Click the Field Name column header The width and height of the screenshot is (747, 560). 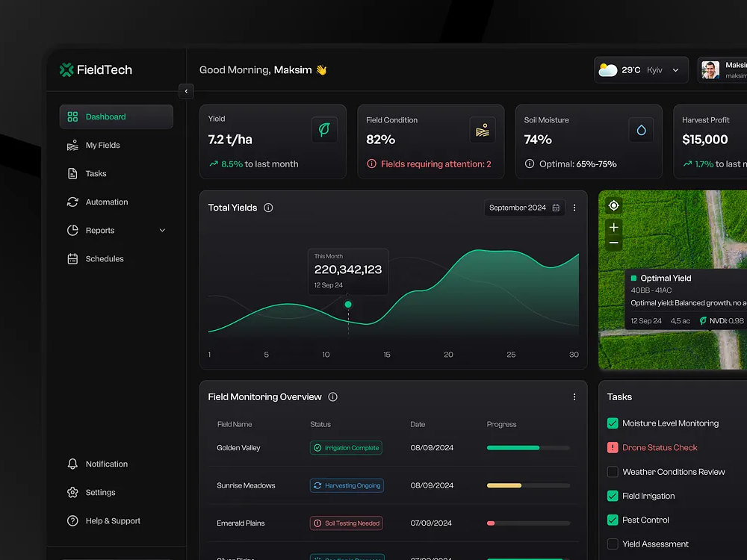coord(235,424)
